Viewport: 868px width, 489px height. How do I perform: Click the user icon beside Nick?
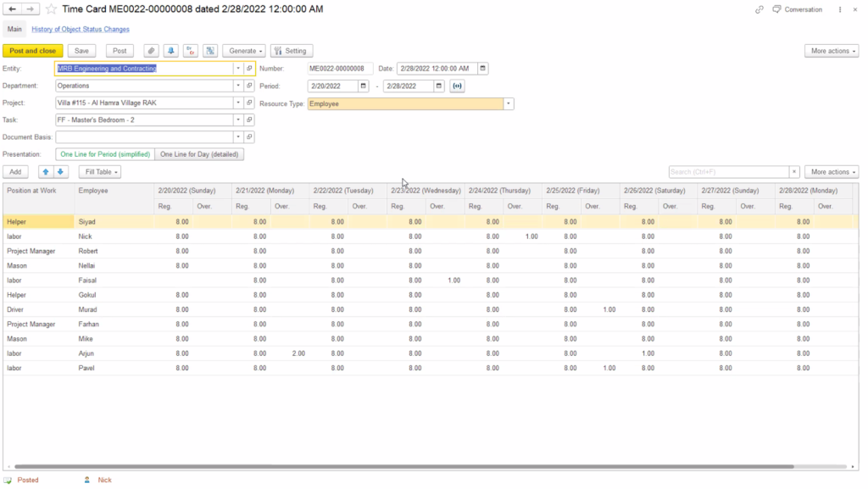point(87,481)
